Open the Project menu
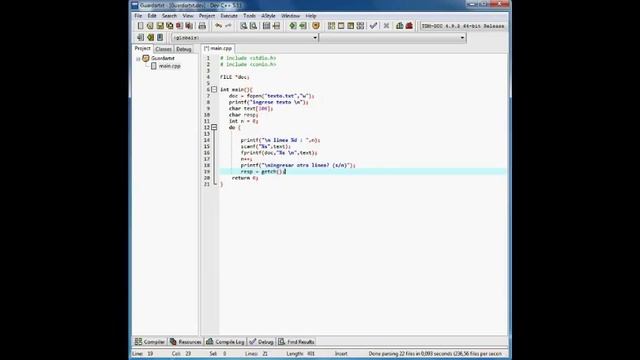 pos(207,16)
